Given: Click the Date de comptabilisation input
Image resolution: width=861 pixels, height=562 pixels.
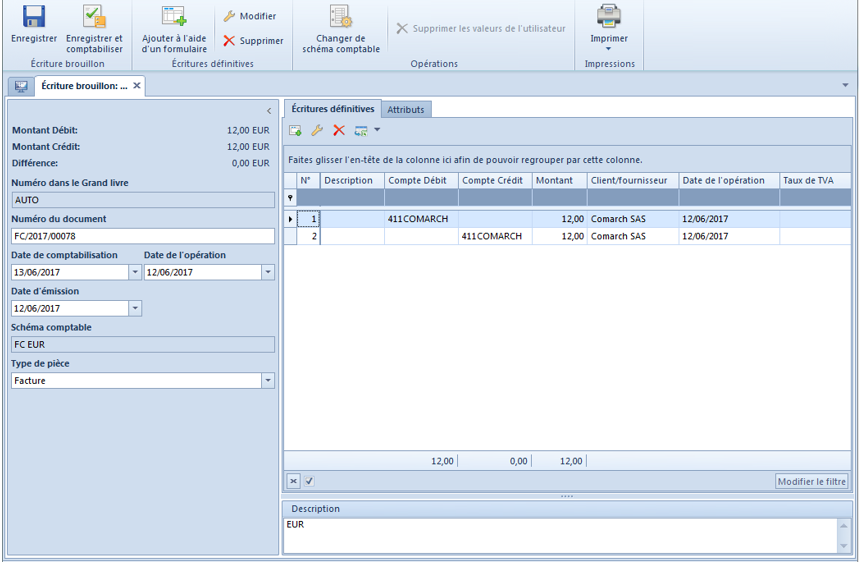Looking at the screenshot, I should tap(70, 272).
